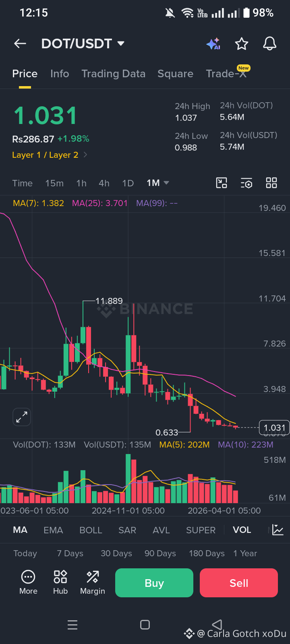Tap the Vol(DOT): 133M label
Image resolution: width=290 pixels, height=644 pixels.
pos(44,445)
